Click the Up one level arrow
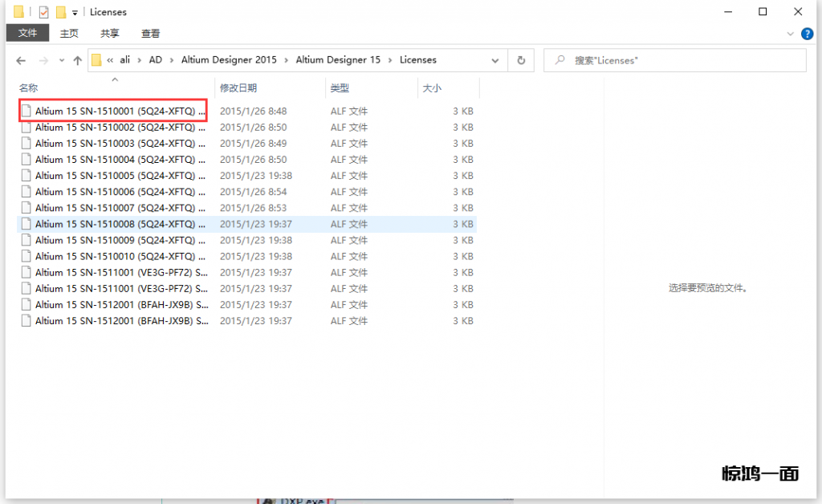 (77, 60)
